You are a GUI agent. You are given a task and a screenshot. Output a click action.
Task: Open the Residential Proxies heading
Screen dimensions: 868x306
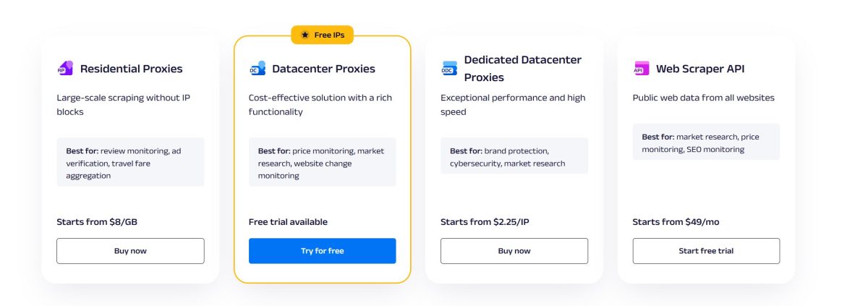pos(131,69)
